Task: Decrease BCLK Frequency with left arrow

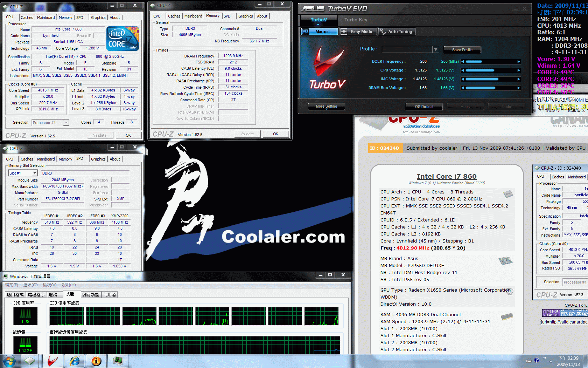Action: click(463, 62)
